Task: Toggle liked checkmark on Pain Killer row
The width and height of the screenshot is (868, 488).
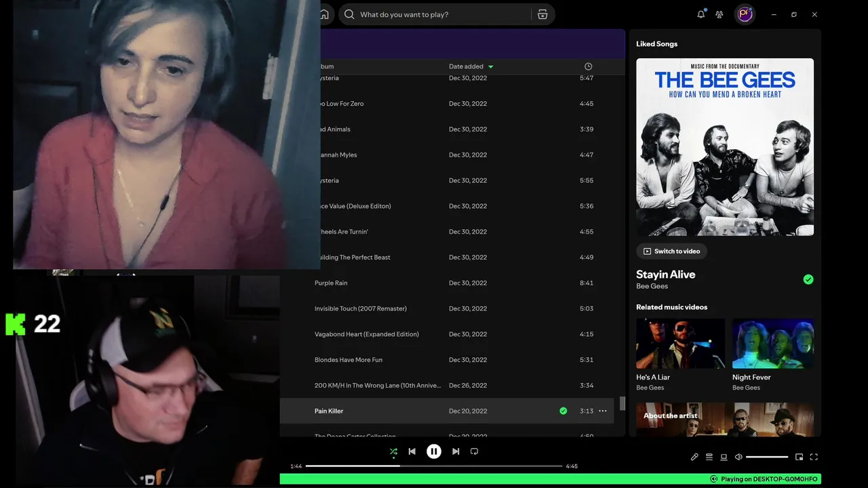Action: click(x=563, y=411)
